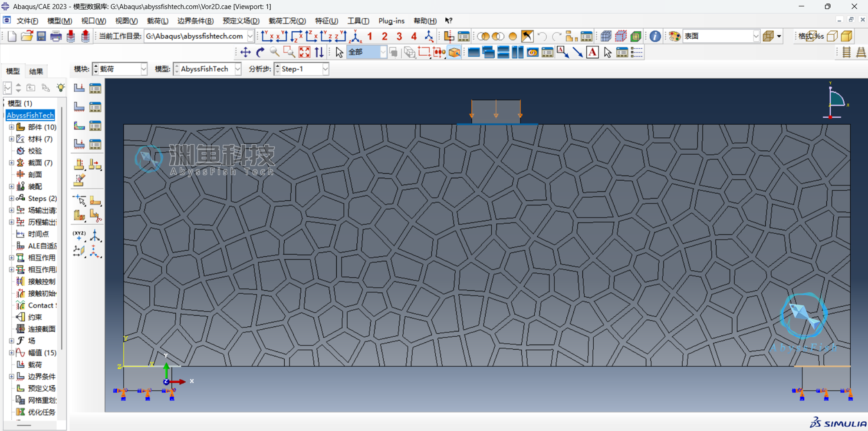The image size is (868, 431).
Task: Click the Create Load icon
Action: pyautogui.click(x=79, y=88)
